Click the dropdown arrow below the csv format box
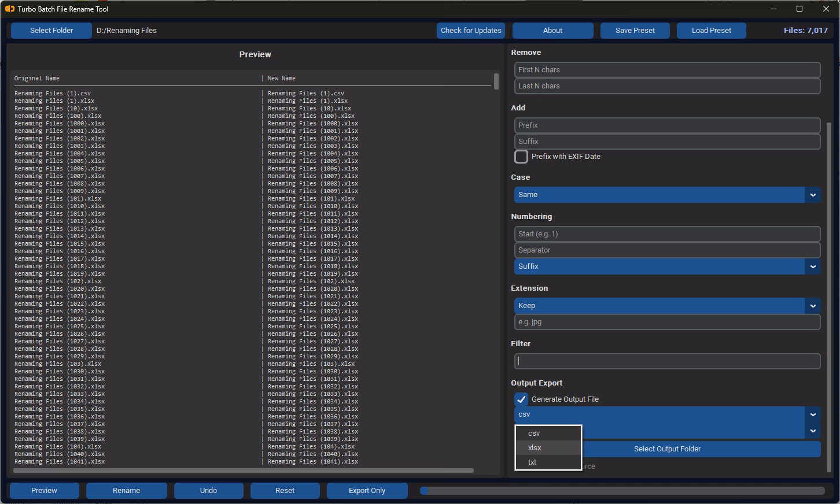 (813, 431)
